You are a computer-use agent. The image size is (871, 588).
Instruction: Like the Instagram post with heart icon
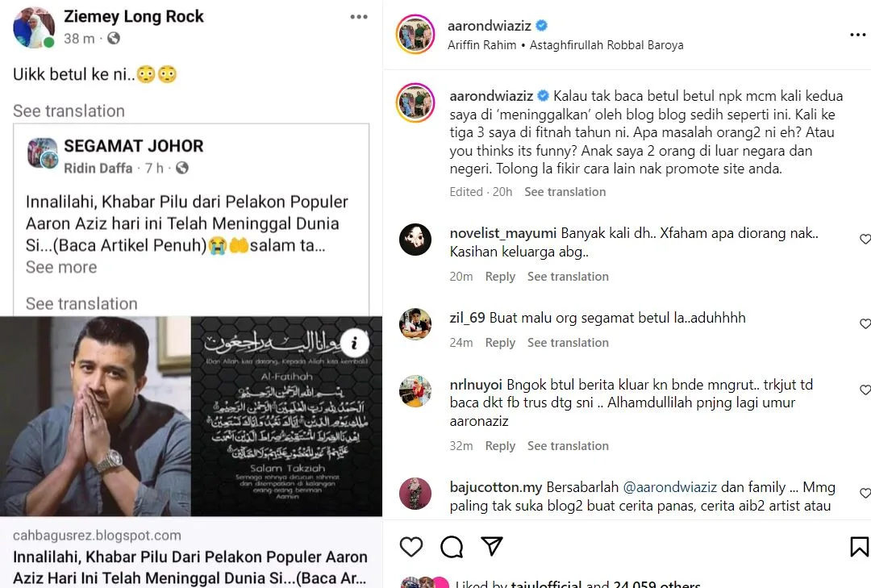point(411,547)
